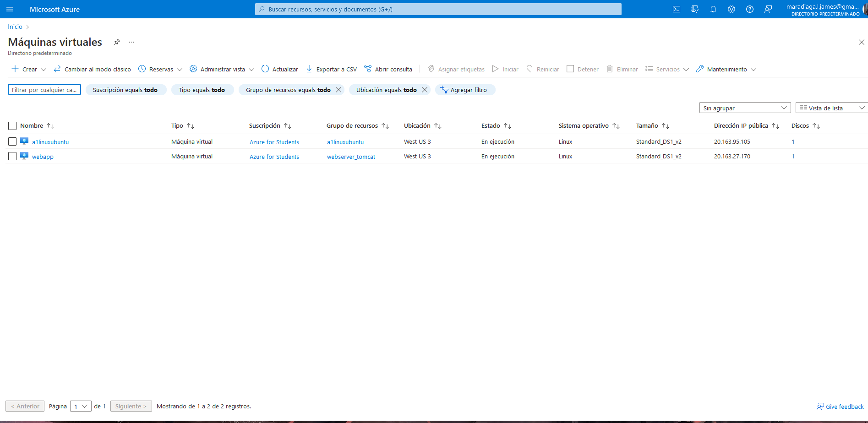Open the a1linuxubuntu virtual machine link
868x423 pixels.
click(x=50, y=142)
